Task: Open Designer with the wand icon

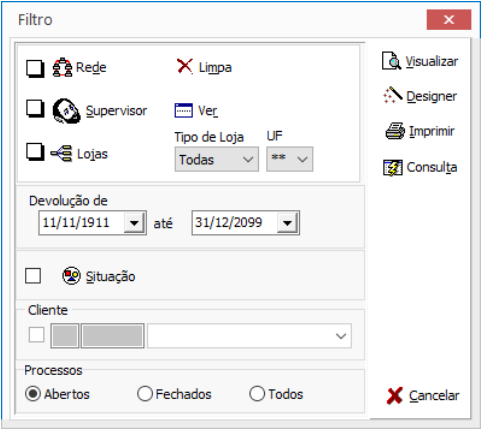Action: (393, 95)
